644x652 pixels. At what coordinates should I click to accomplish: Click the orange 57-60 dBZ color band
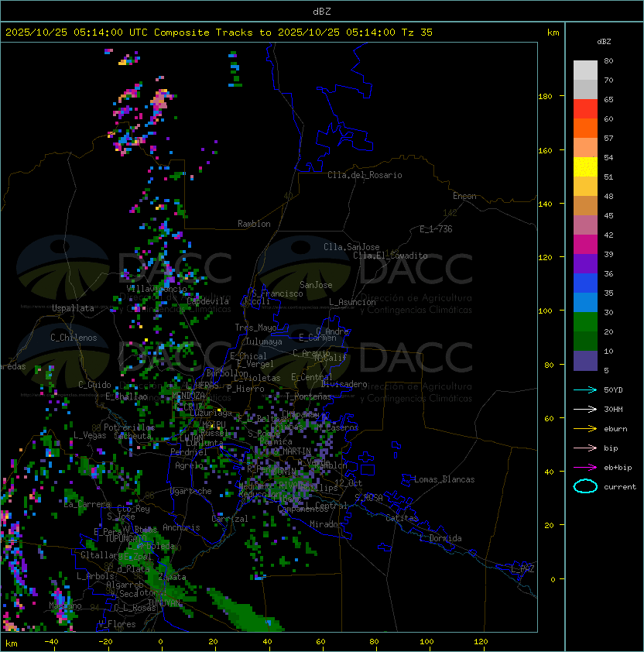click(585, 128)
